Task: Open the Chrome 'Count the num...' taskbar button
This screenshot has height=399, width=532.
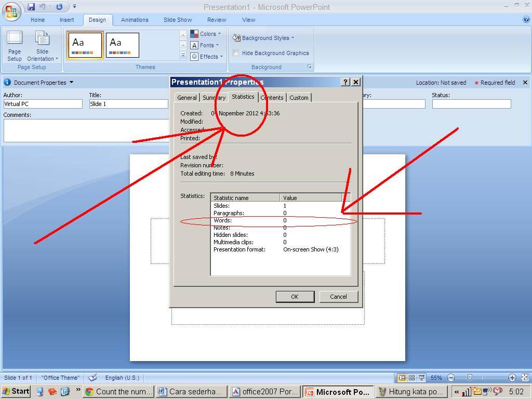Action: tap(118, 392)
